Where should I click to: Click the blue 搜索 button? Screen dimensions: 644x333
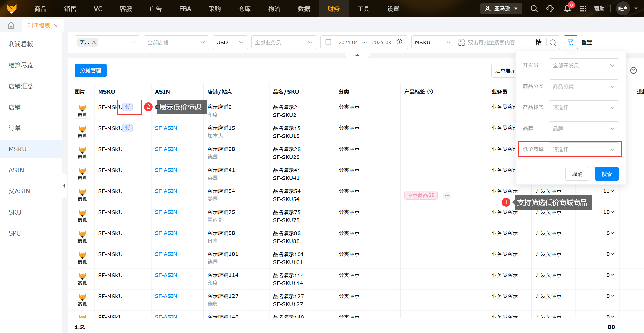[x=606, y=174]
